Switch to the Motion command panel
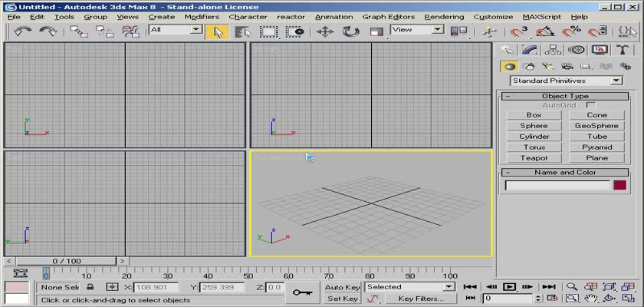 tap(577, 50)
